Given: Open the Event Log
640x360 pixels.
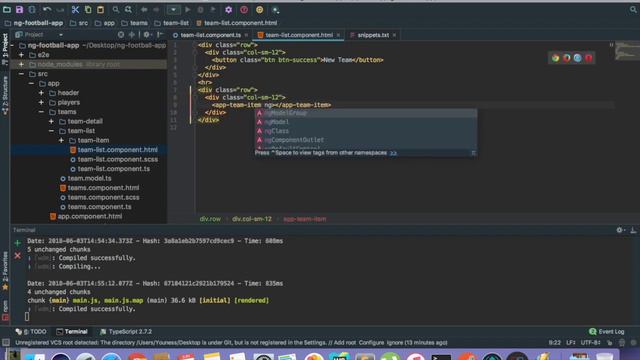Looking at the screenshot, I should pos(607,331).
